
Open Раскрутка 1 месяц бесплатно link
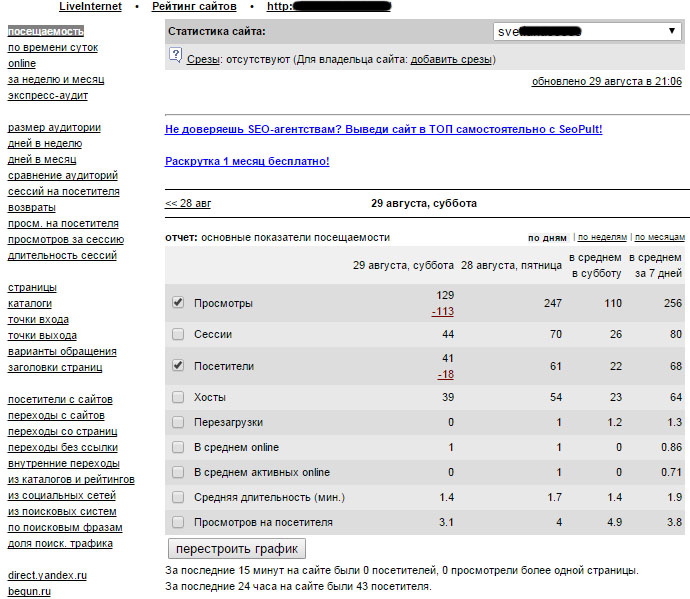(247, 162)
